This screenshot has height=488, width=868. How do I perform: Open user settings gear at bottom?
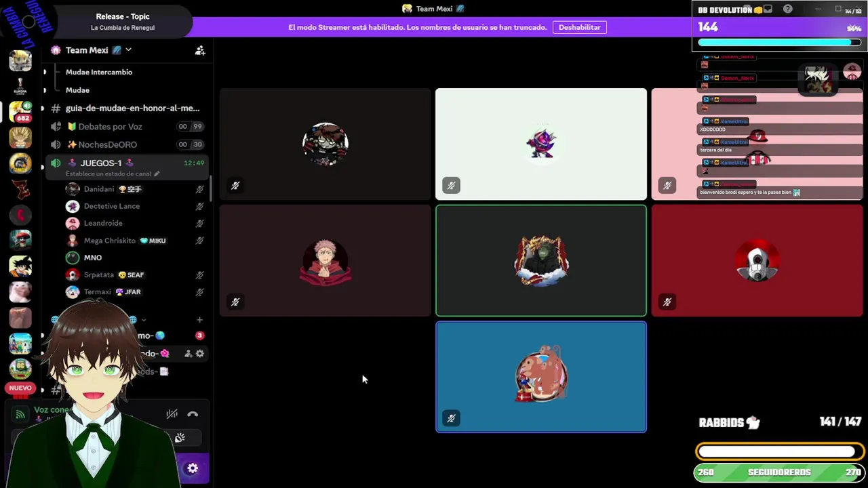[193, 468]
